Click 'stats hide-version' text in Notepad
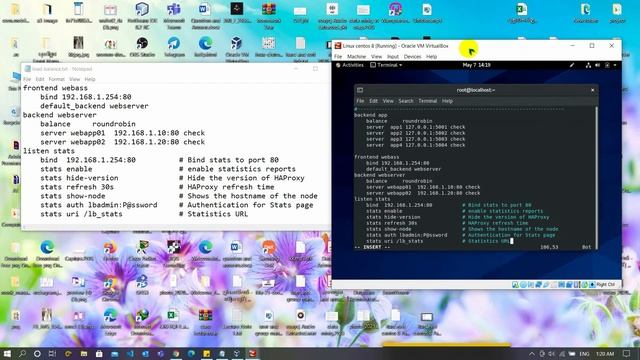The width and height of the screenshot is (640, 360). (x=79, y=178)
